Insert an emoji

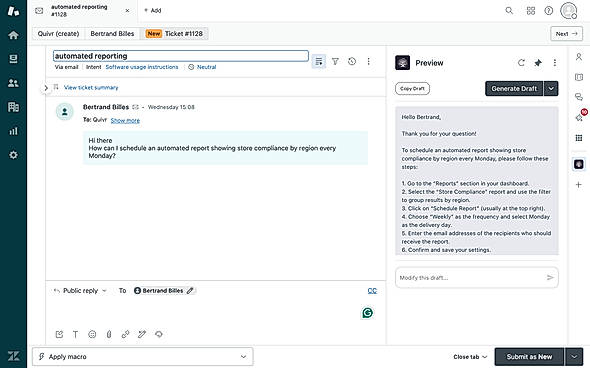pos(92,334)
